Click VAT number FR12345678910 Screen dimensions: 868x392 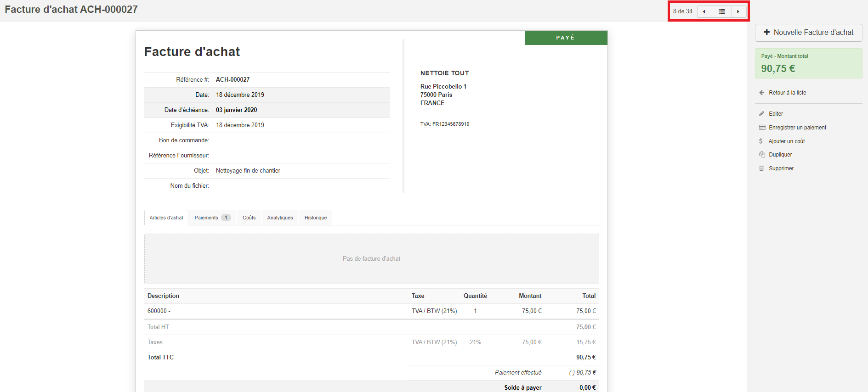(450, 124)
